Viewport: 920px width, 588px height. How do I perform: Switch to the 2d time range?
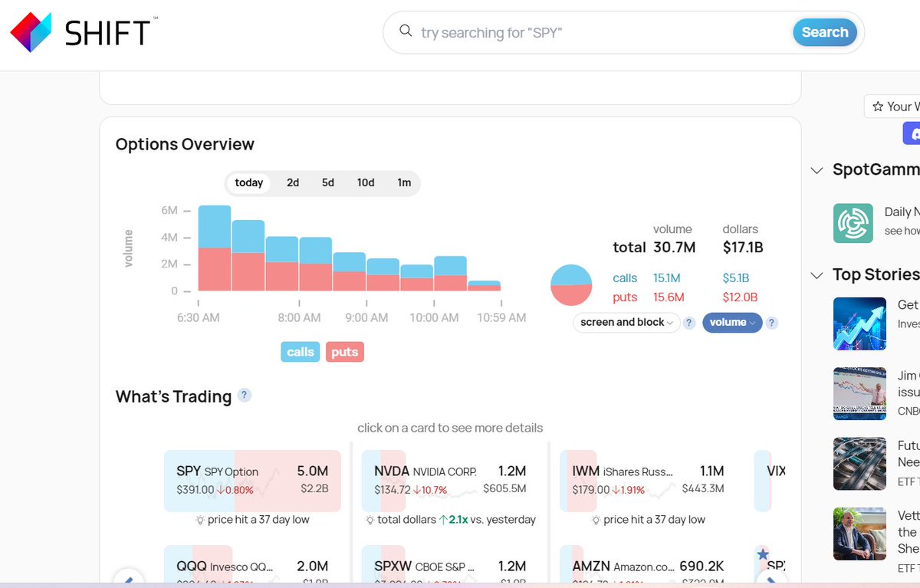(293, 182)
